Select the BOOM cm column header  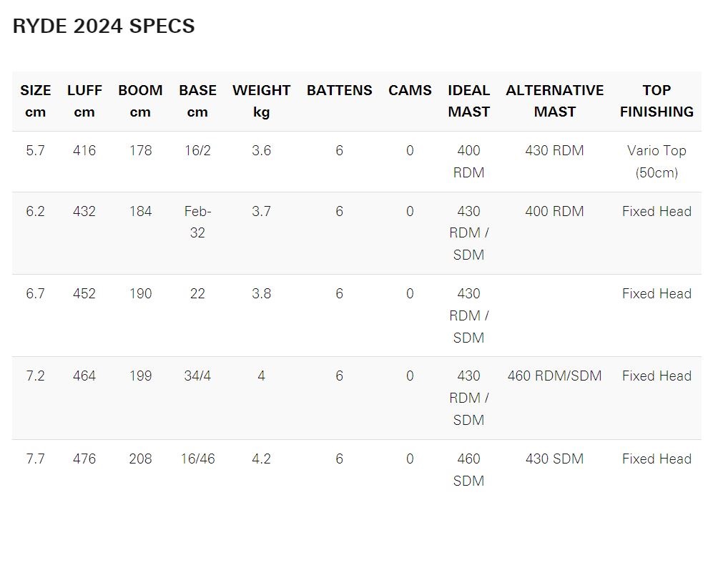140,101
